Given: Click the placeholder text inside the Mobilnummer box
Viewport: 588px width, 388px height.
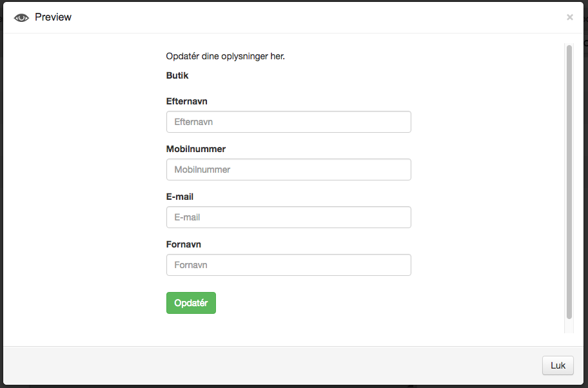Looking at the screenshot, I should tap(202, 170).
